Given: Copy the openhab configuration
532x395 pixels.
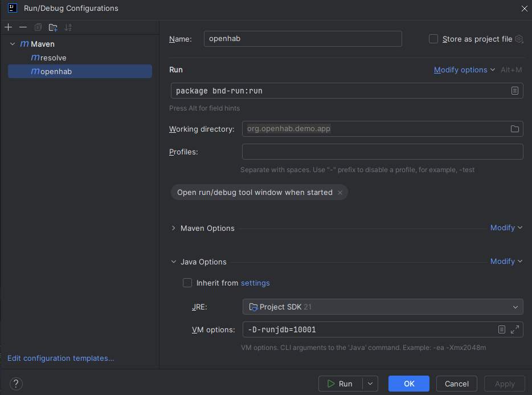Looking at the screenshot, I should click(x=38, y=27).
